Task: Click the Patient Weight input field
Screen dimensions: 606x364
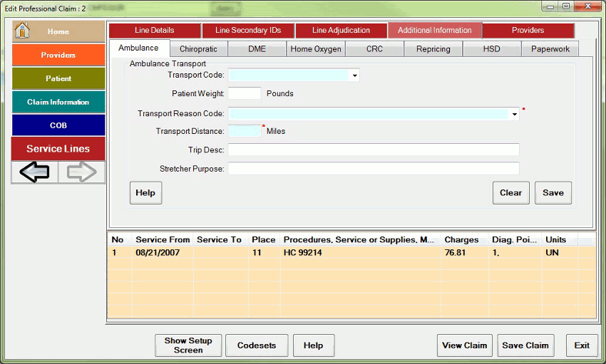Action: click(x=245, y=93)
